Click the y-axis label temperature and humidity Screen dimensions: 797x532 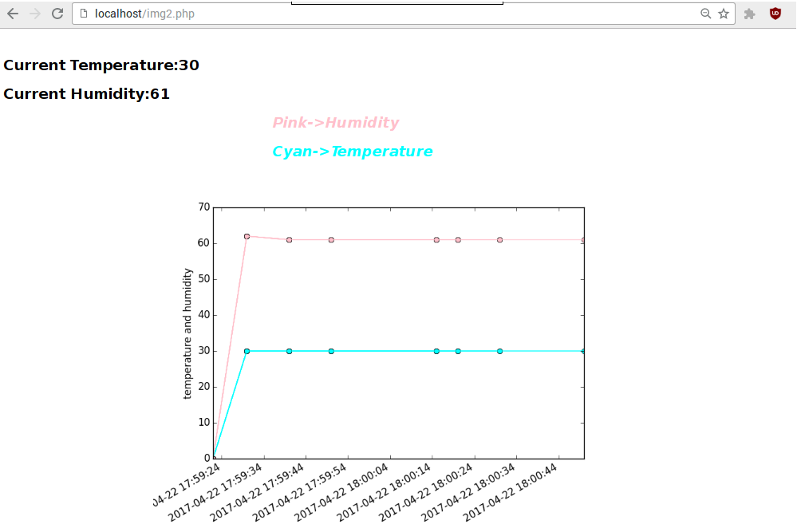click(x=187, y=333)
